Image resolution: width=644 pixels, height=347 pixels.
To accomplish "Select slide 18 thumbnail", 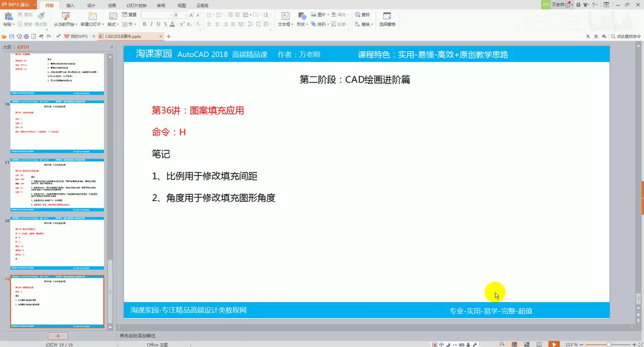I will [57, 243].
